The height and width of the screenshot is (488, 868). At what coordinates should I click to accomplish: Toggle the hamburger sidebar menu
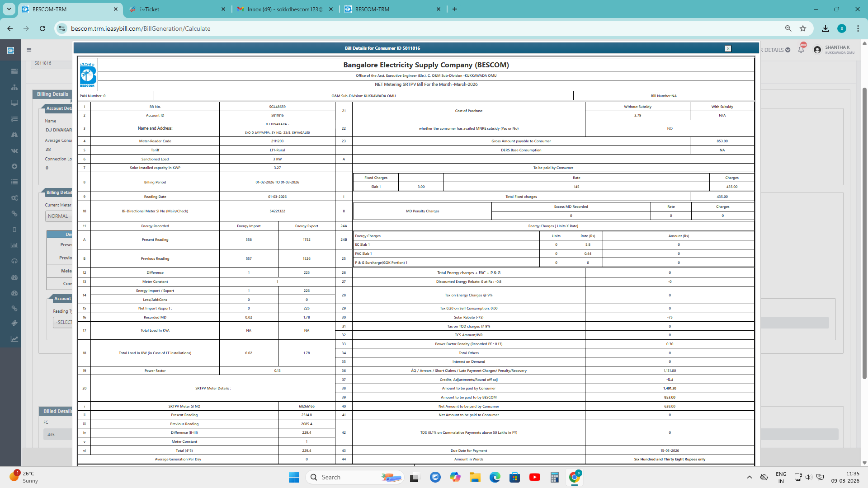(x=29, y=50)
